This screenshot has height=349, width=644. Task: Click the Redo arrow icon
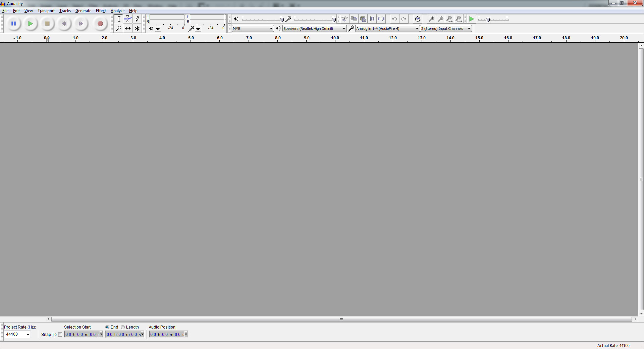[404, 19]
